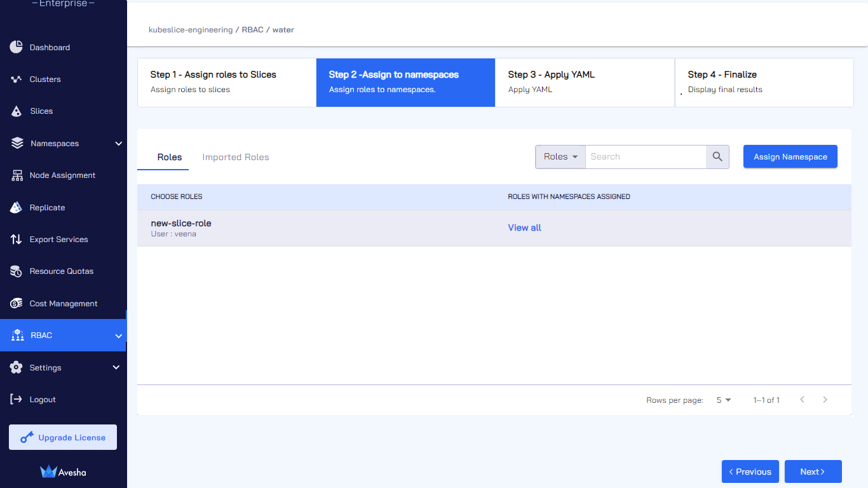Screen dimensions: 868x488
Task: Click the Resource Quotas icon
Action: coord(17,271)
